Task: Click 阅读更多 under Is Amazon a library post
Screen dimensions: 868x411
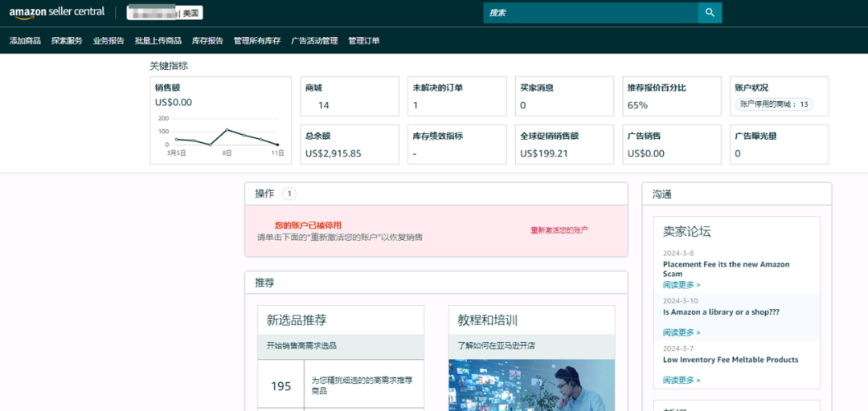Action: pos(682,332)
